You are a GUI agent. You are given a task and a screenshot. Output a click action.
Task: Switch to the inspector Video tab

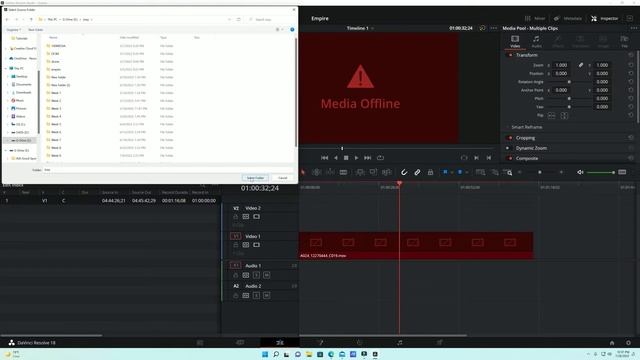click(515, 41)
